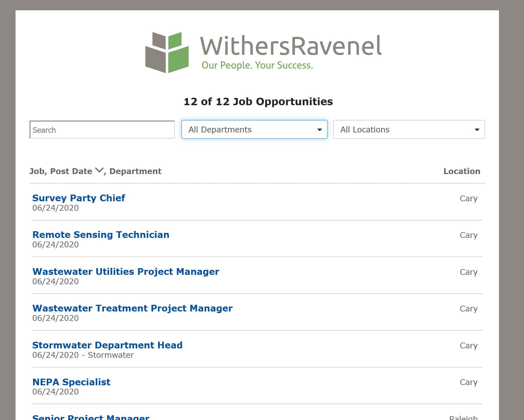The image size is (524, 420).
Task: Click "06/24/2020 - Stormwater" text
Action: click(x=83, y=355)
